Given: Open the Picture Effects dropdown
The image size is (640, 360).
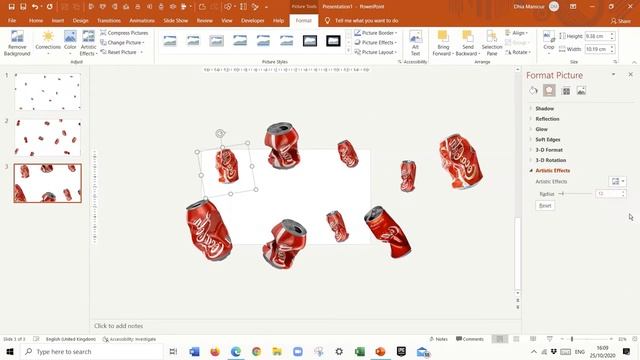Looking at the screenshot, I should (x=376, y=42).
